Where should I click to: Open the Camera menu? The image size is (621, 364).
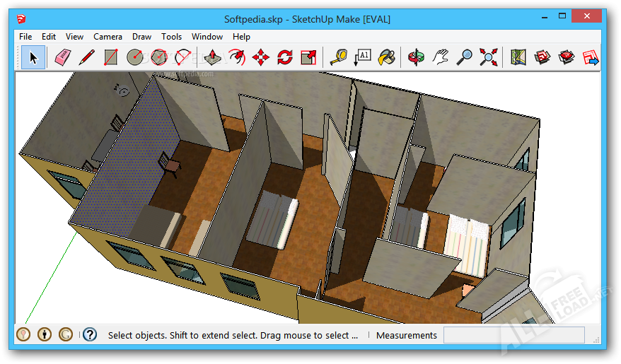(x=108, y=37)
